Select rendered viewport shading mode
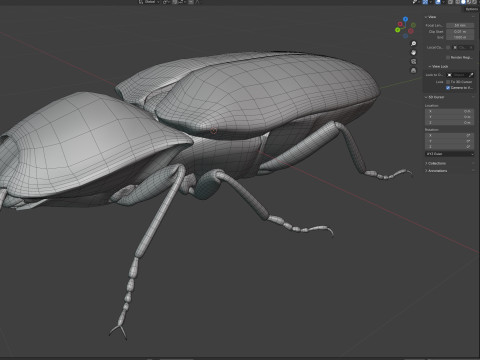The height and width of the screenshot is (360, 480). click(x=474, y=2)
